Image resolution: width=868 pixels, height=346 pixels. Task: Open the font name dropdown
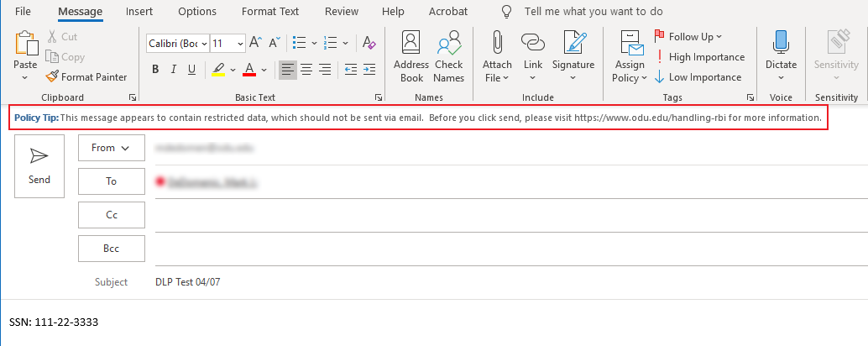pyautogui.click(x=204, y=43)
